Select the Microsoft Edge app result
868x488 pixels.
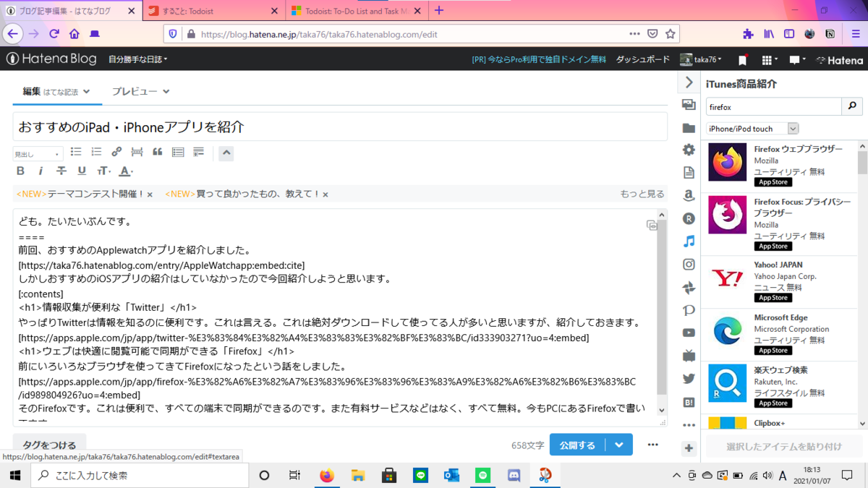point(781,335)
